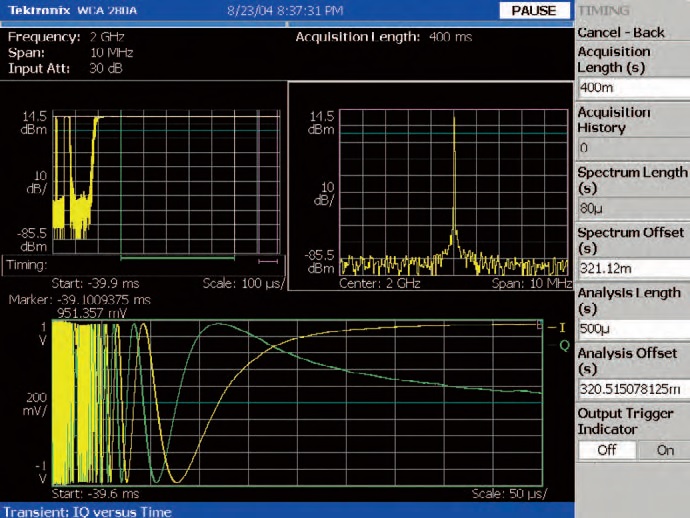This screenshot has width=690, height=518.
Task: Select the TIMING menu header
Action: pos(604,10)
